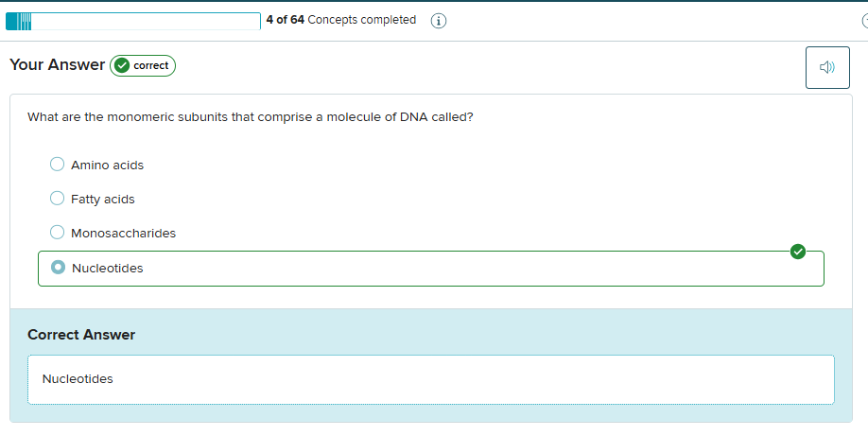Select the Amino acids radio button
This screenshot has height=436, width=868.
pos(57,165)
